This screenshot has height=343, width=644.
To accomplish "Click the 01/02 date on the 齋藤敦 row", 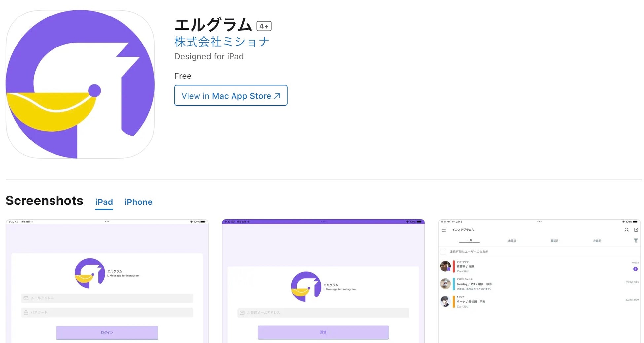I will click(x=635, y=263).
